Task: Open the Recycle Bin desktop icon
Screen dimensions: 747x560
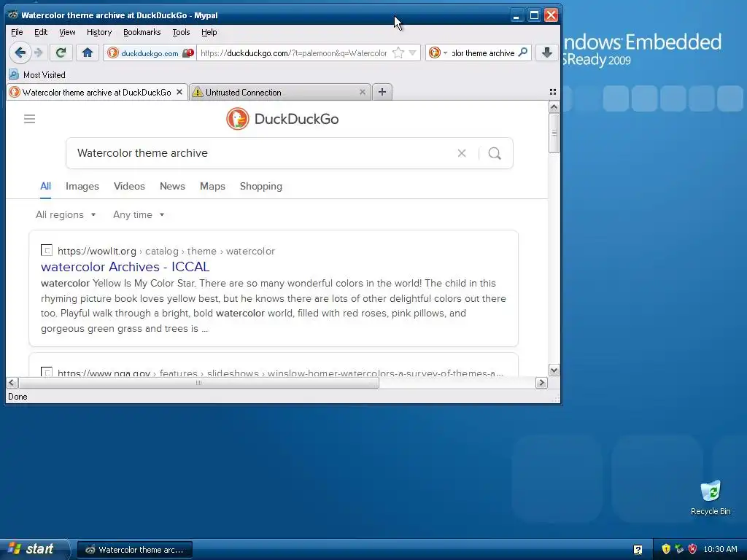Action: [711, 498]
